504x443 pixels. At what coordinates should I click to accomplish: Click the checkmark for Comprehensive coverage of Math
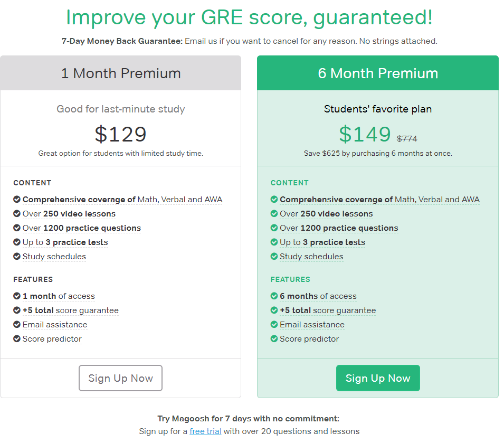point(16,199)
